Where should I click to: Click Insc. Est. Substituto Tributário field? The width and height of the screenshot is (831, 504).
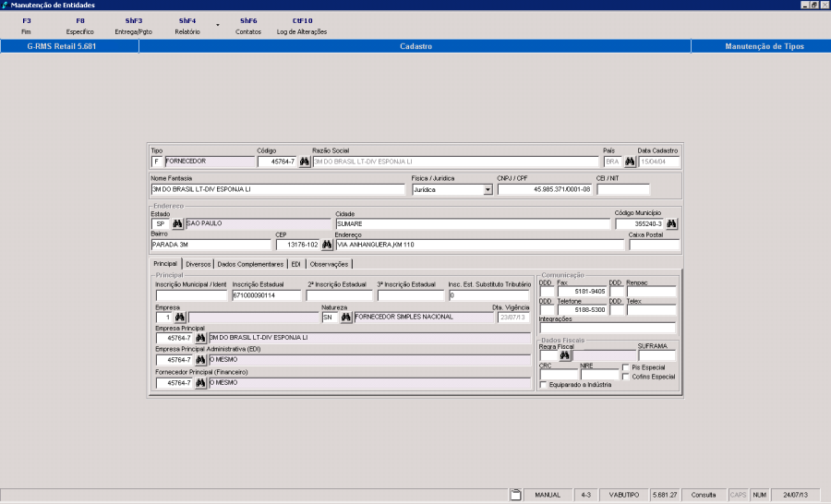point(488,295)
